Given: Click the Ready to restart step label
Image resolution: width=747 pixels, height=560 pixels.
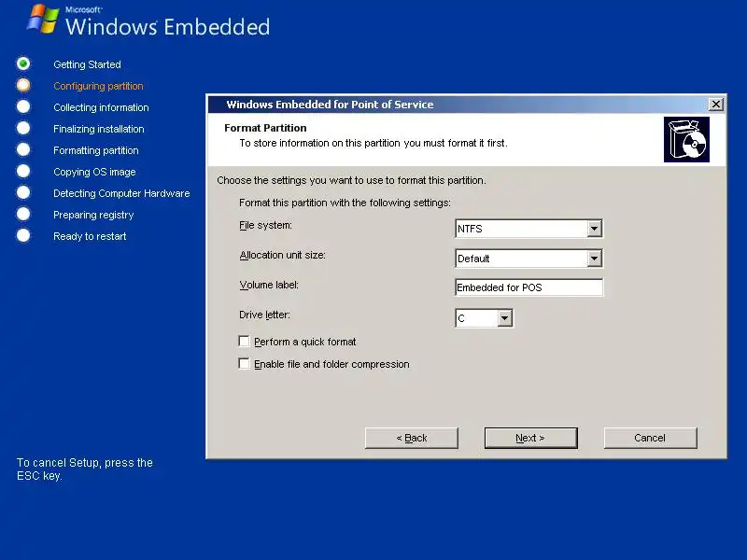Looking at the screenshot, I should point(90,236).
